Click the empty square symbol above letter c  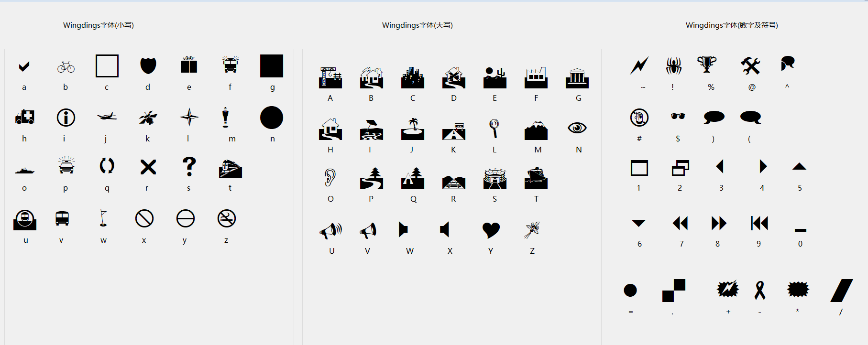(x=107, y=66)
